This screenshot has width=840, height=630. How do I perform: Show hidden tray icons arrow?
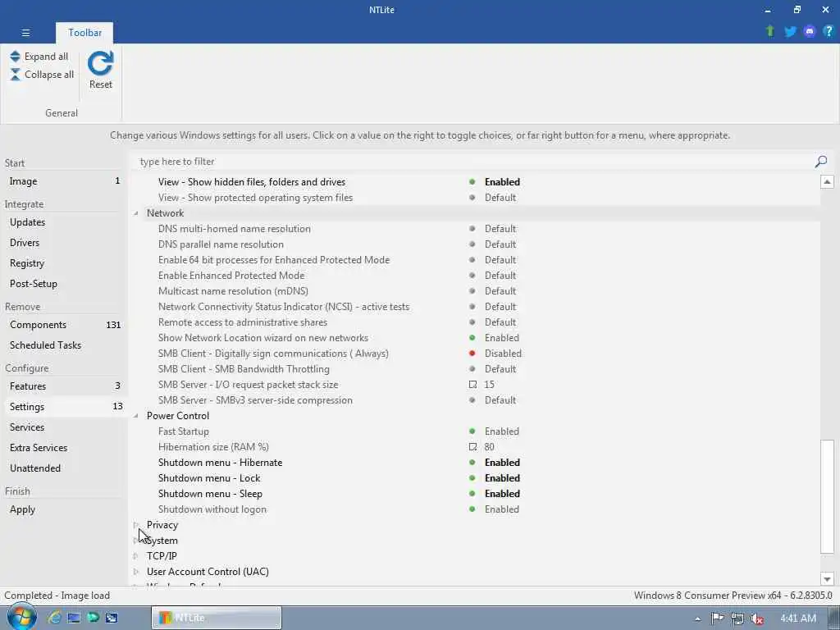[697, 619]
